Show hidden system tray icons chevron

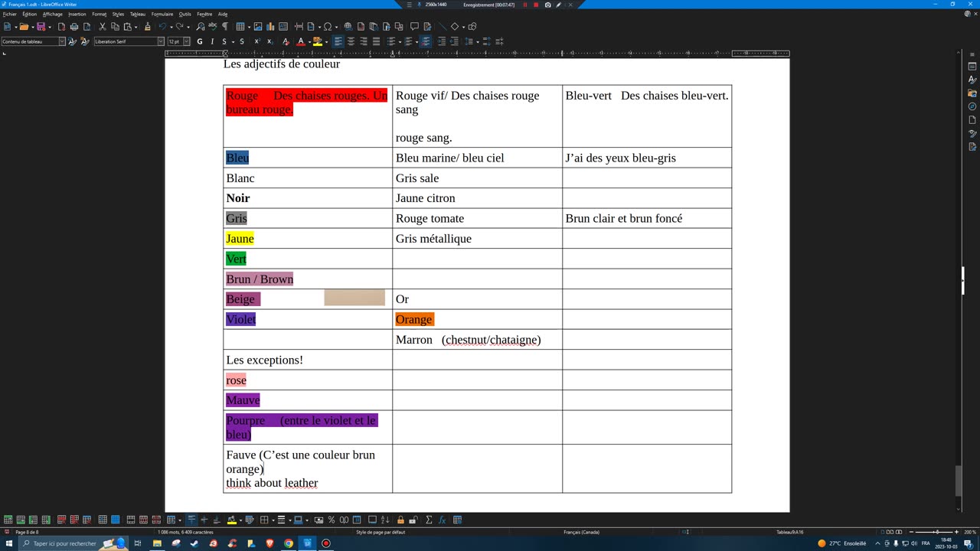(x=877, y=543)
